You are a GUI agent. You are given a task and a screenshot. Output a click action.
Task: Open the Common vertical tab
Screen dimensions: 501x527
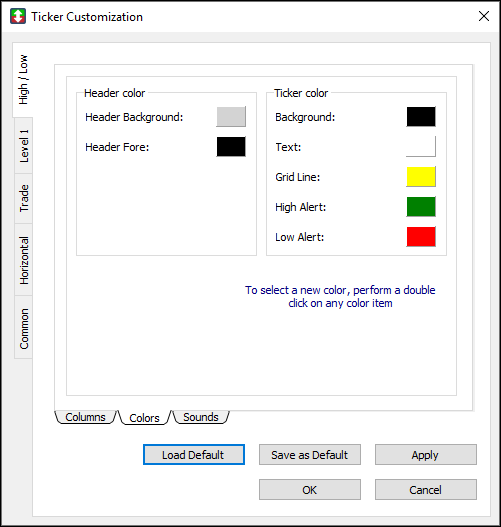[x=24, y=328]
